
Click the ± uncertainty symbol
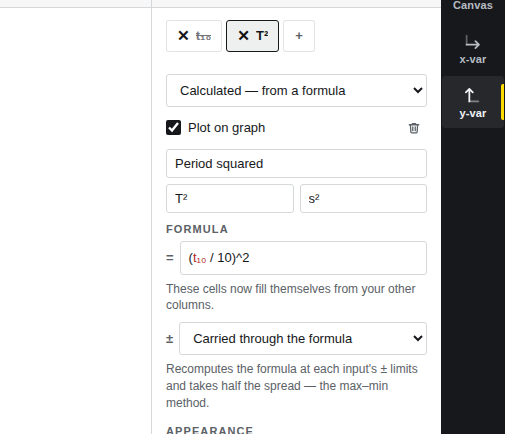tap(170, 339)
